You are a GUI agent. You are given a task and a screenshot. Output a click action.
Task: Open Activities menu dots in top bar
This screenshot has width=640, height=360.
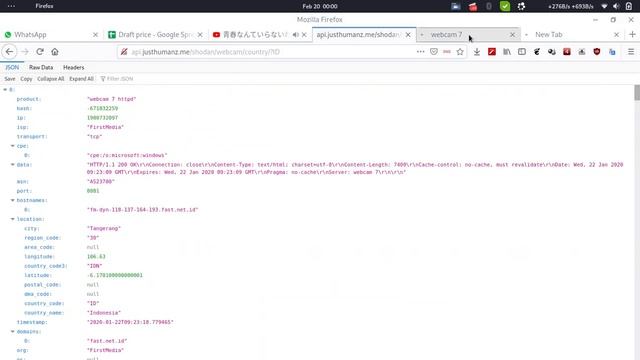pos(11,6)
